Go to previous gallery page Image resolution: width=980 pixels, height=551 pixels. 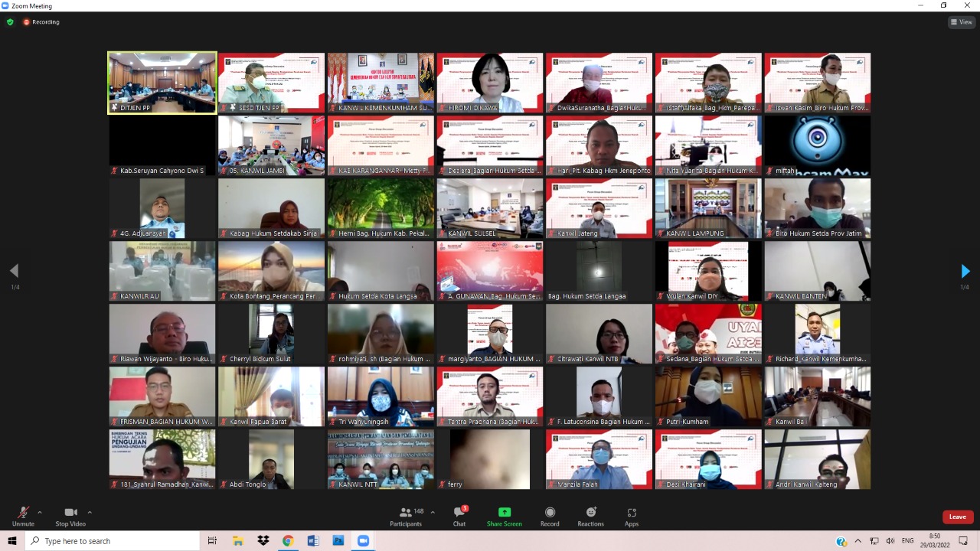[14, 271]
